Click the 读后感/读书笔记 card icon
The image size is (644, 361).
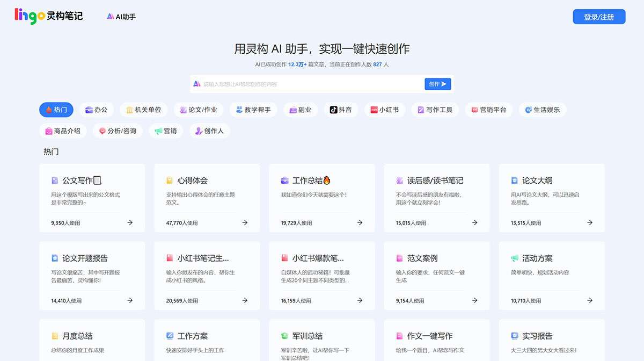click(x=400, y=180)
